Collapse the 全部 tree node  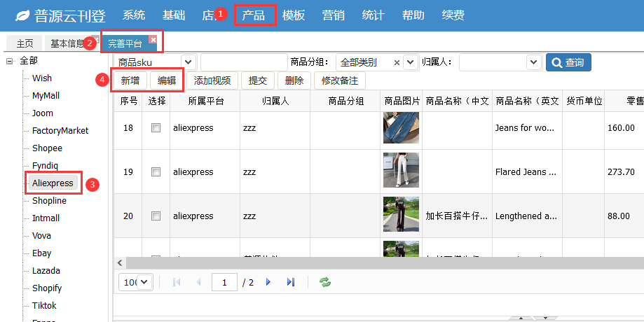pyautogui.click(x=9, y=61)
